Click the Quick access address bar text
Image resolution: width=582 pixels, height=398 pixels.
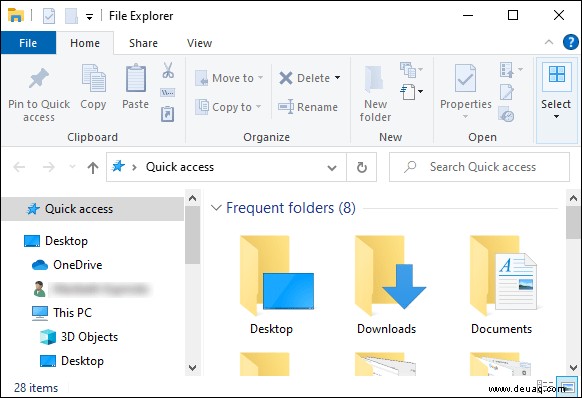(180, 167)
